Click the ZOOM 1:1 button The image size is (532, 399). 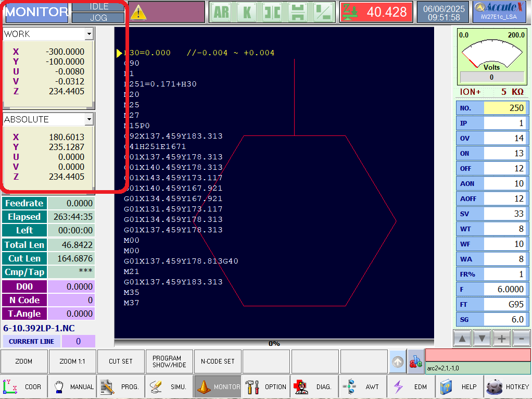(x=72, y=361)
